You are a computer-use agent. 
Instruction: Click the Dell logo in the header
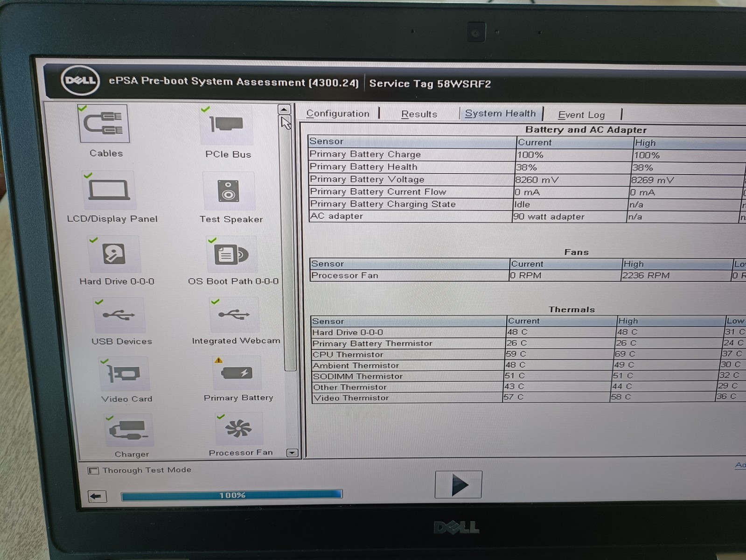(x=80, y=80)
